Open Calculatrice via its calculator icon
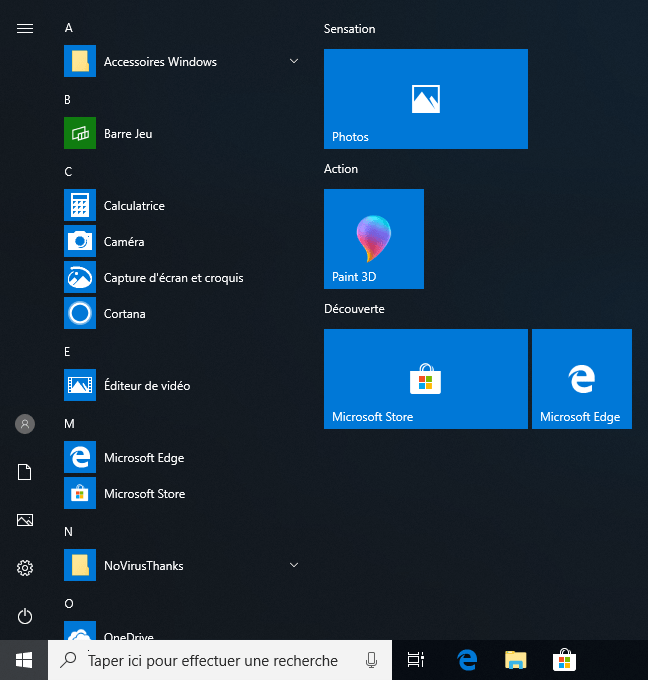 [80, 205]
